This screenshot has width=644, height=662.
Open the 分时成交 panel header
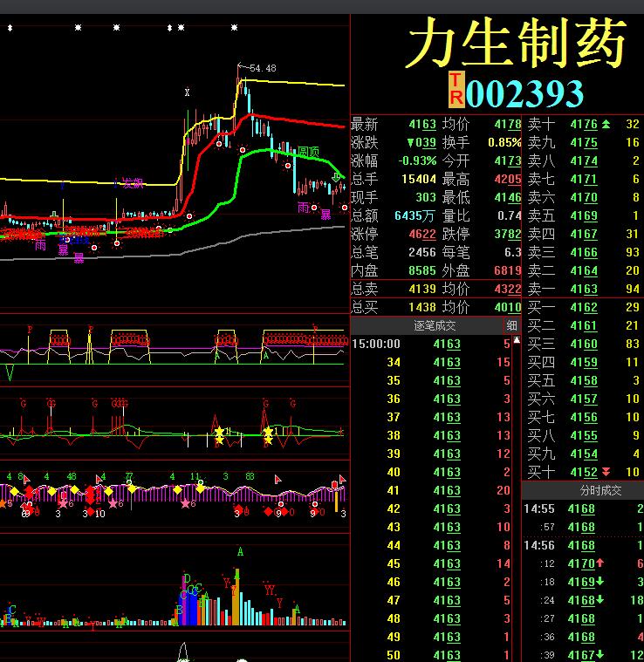[583, 490]
